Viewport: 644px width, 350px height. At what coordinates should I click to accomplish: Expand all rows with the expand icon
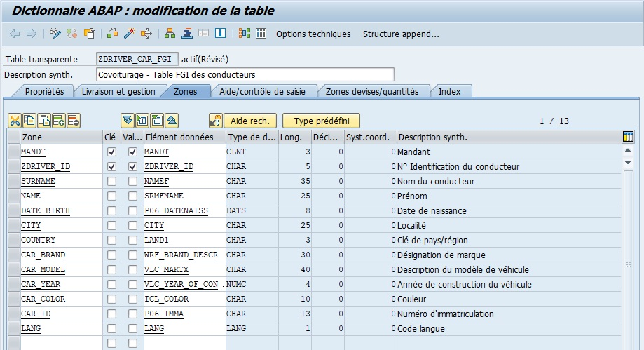142,121
